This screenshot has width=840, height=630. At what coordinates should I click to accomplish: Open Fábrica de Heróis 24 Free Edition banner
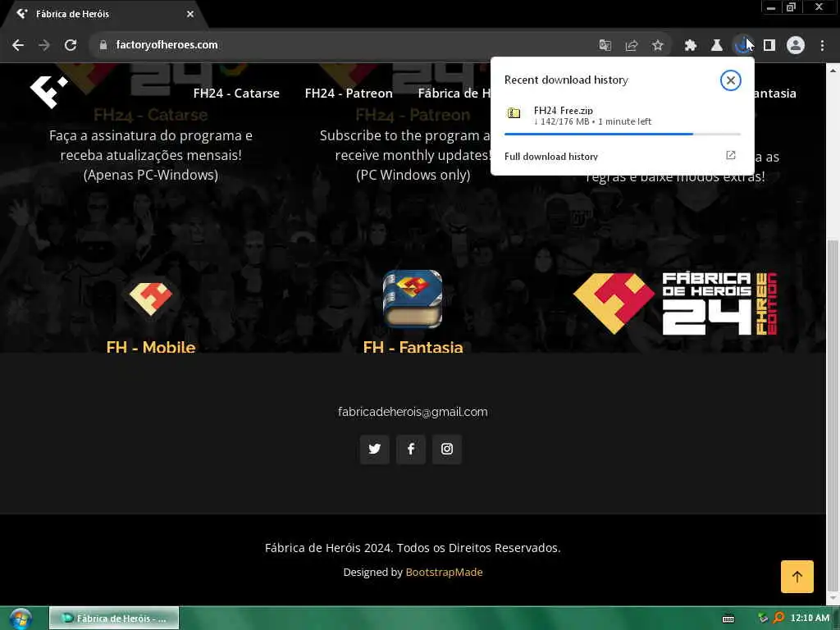[x=675, y=304]
